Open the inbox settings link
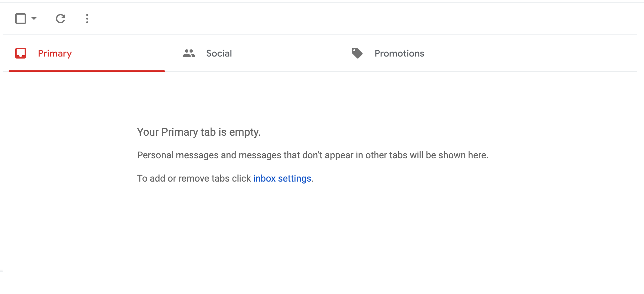 [x=282, y=179]
